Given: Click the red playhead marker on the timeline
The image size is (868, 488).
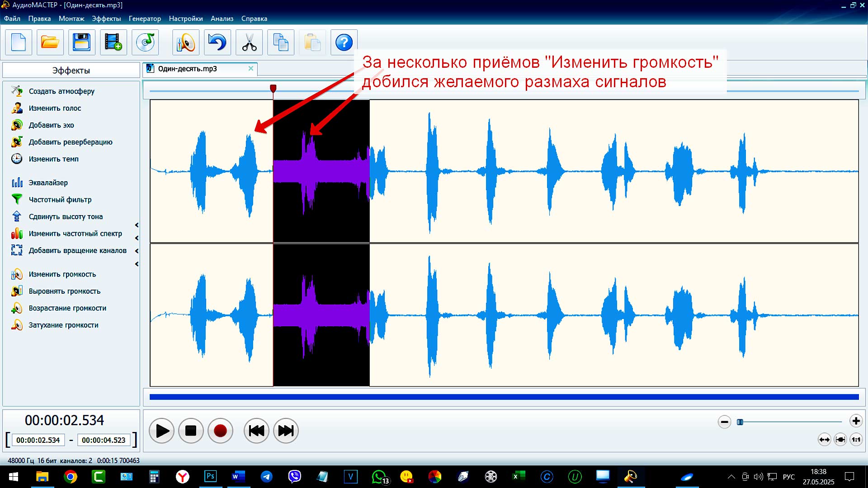Looking at the screenshot, I should (273, 89).
